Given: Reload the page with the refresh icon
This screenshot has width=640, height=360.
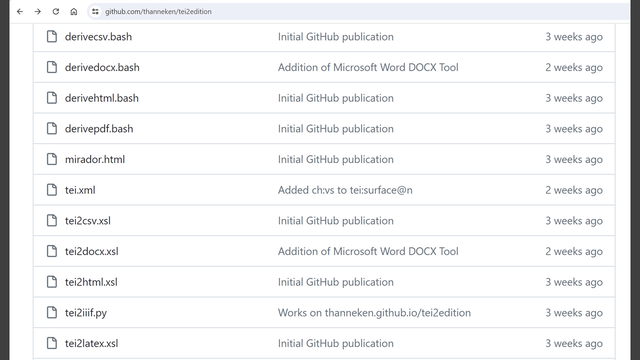Looking at the screenshot, I should 56,11.
